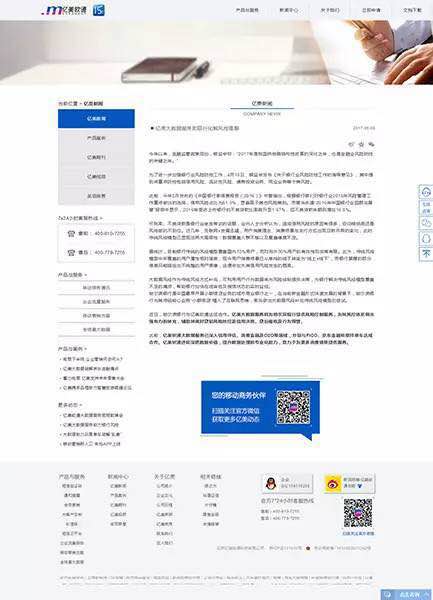Select the blue 亿美新闻 sidebar category
The width and height of the screenshot is (433, 600).
[x=96, y=119]
